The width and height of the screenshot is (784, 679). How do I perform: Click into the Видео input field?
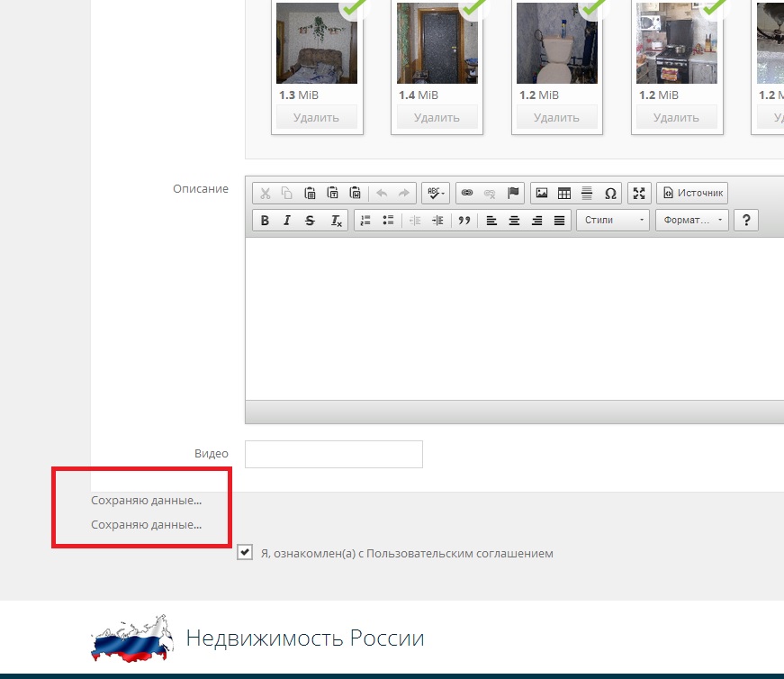coord(333,454)
